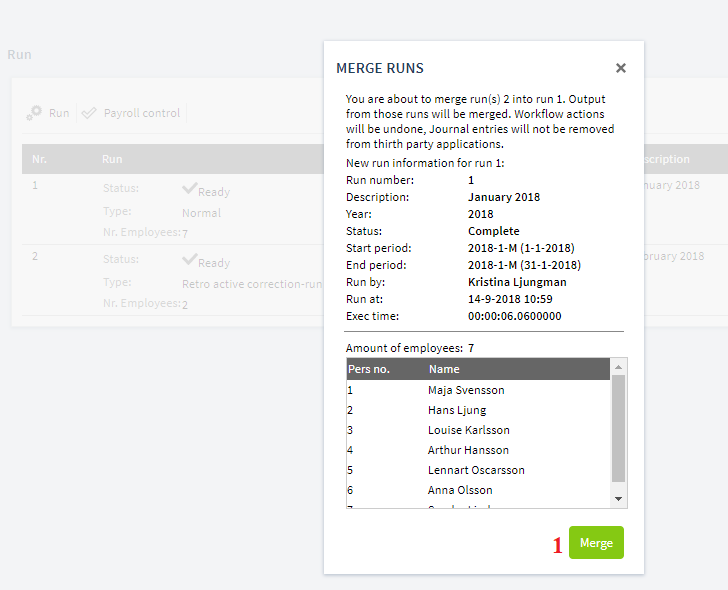Click the Pers no. column header
Image resolution: width=728 pixels, height=590 pixels.
[369, 369]
